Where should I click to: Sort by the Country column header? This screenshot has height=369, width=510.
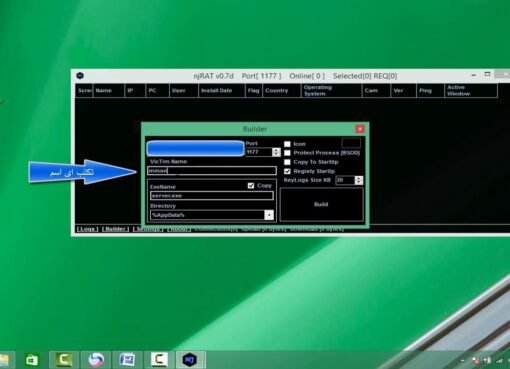point(282,90)
